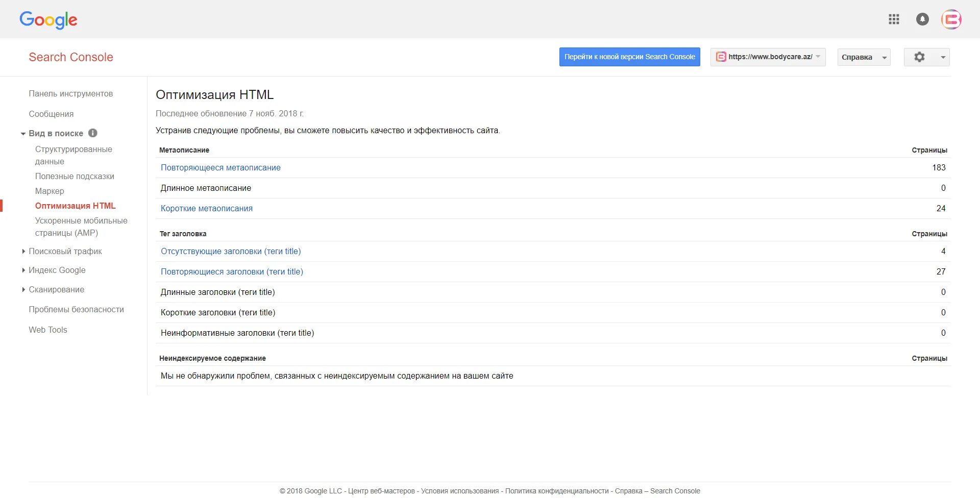Click the Оптимизация HTML page heading

point(215,95)
